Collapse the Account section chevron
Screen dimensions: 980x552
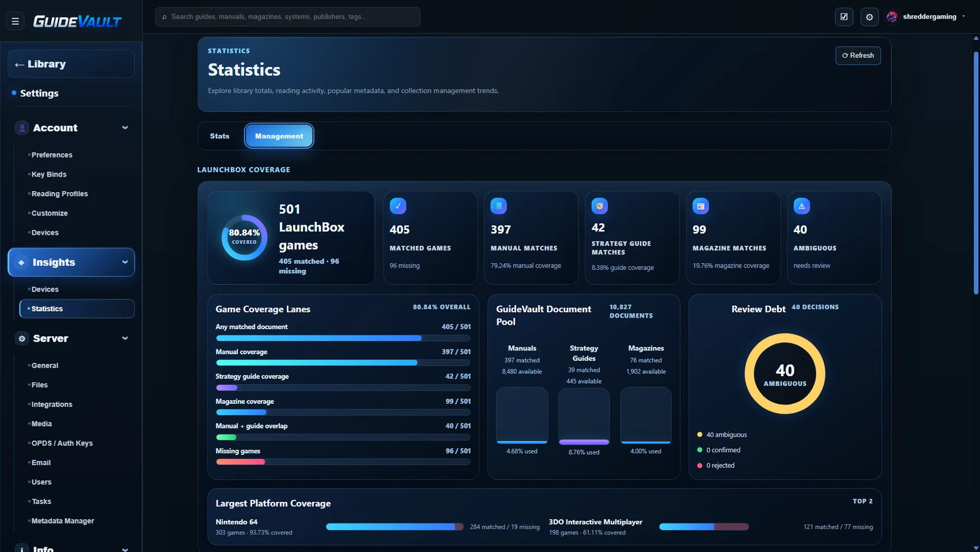[x=125, y=128]
